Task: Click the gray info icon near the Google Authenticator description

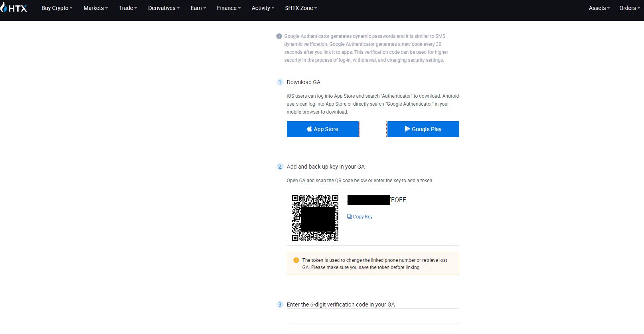Action: 279,36
